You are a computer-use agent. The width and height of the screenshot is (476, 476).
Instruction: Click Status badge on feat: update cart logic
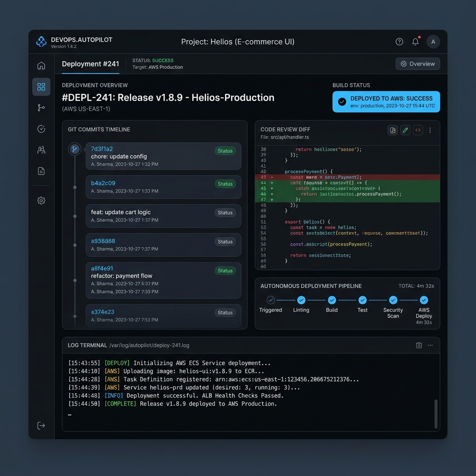tap(225, 213)
